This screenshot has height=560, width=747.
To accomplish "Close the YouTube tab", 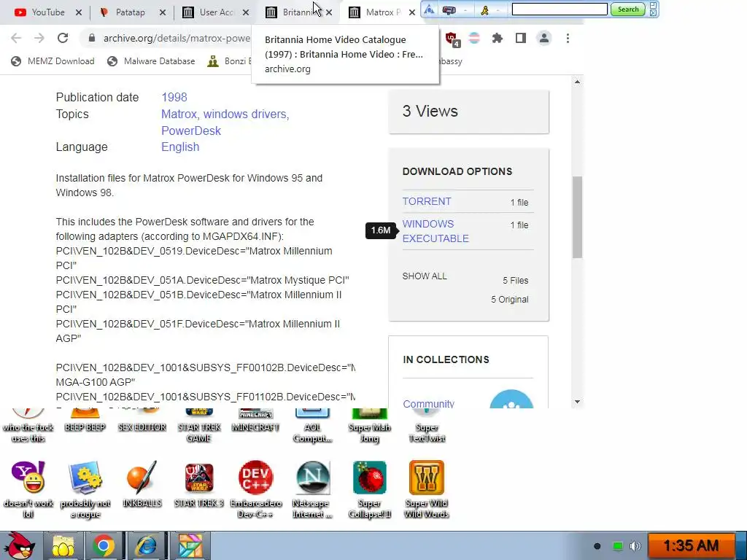I will 79,12.
